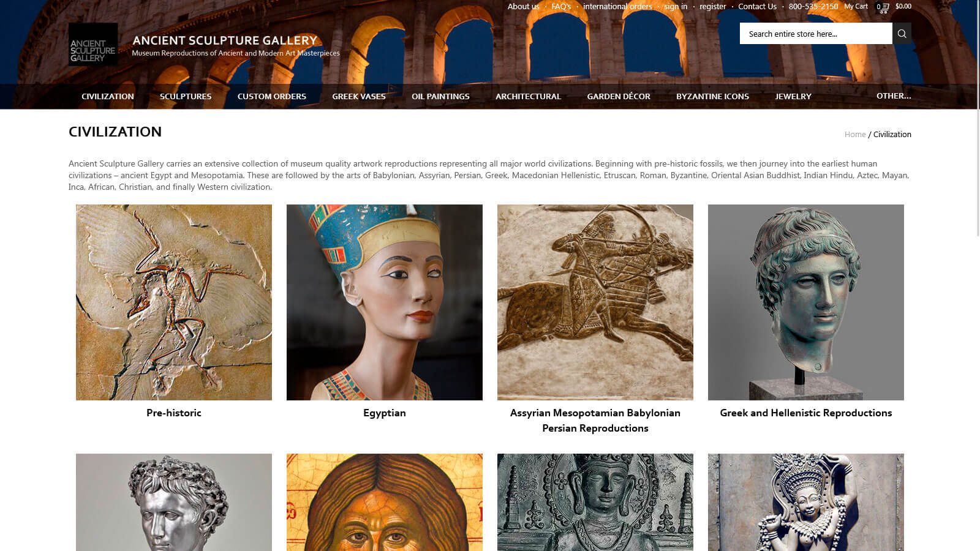Viewport: 980px width, 551px height.
Task: Open the SCULPTURES menu item
Action: coord(185,96)
